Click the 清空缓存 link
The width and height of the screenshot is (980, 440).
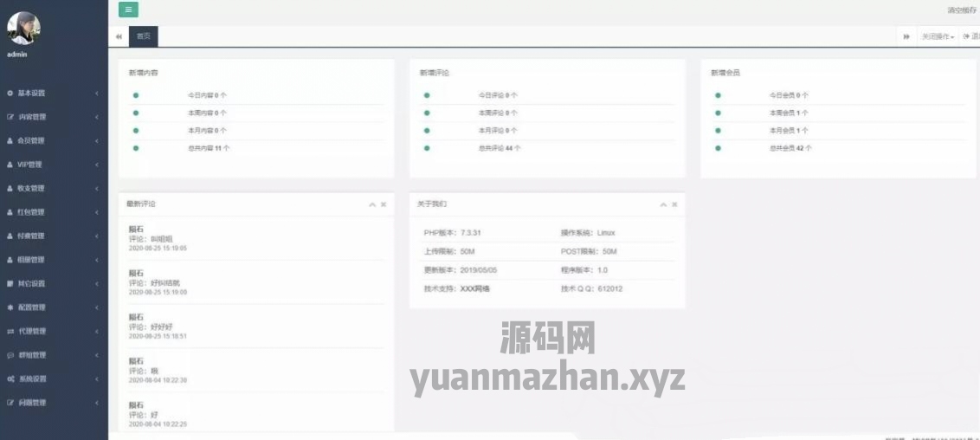pos(961,10)
